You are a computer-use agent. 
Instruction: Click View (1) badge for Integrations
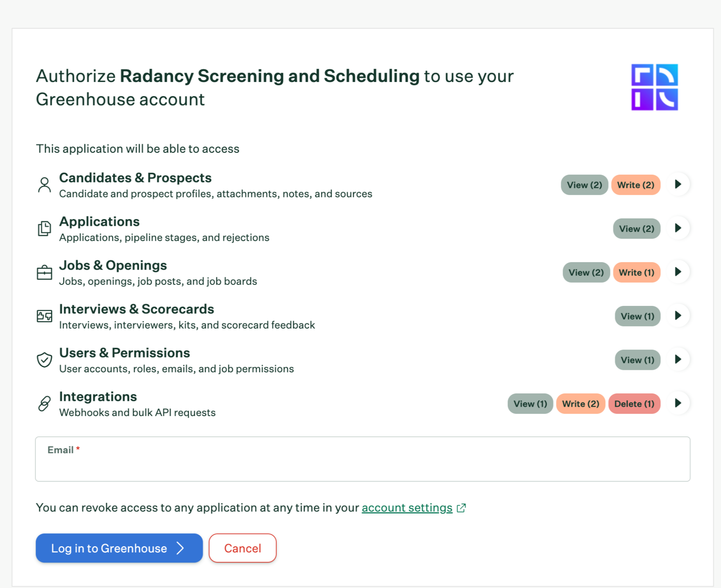point(530,404)
